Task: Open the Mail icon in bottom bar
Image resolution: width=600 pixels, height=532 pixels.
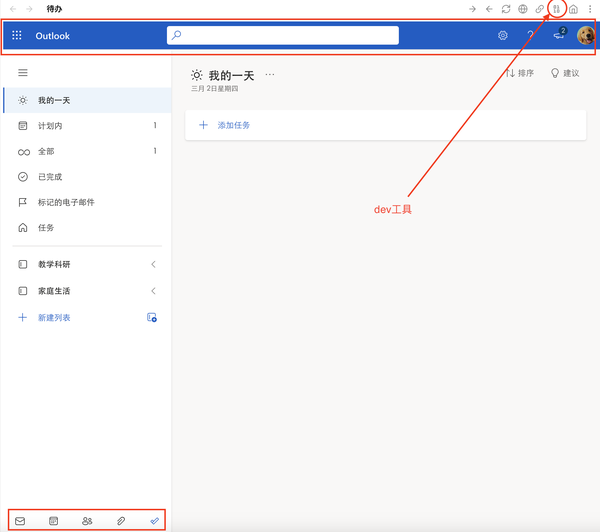Action: pos(20,521)
